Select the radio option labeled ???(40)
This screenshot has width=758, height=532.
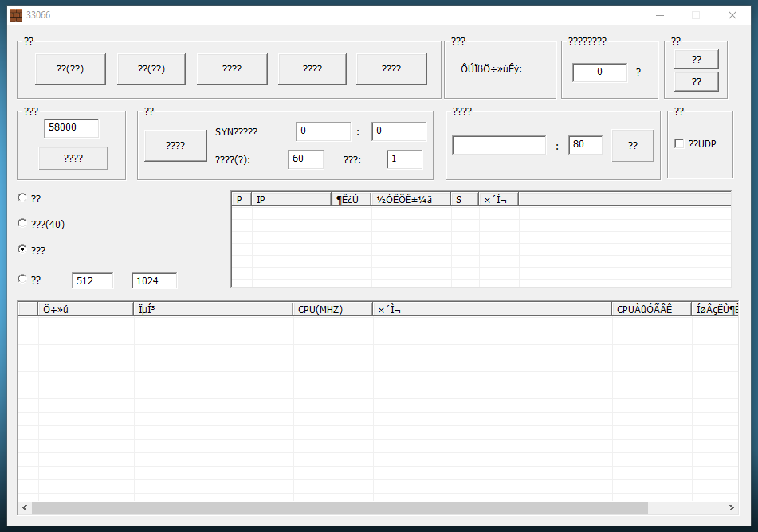pyautogui.click(x=22, y=224)
